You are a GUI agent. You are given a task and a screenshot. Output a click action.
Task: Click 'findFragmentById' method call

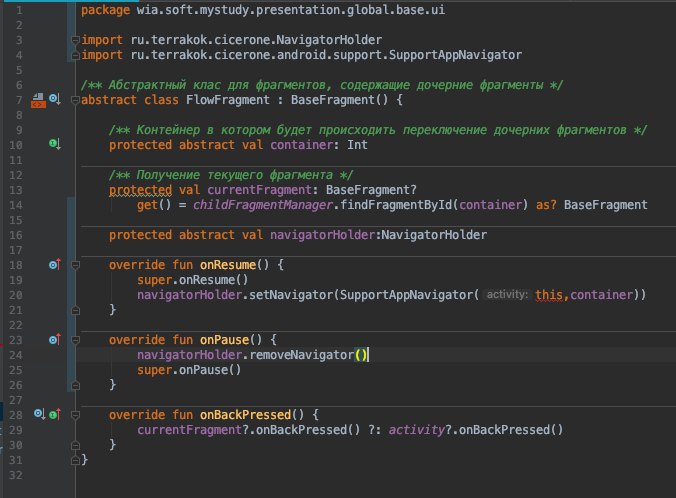pyautogui.click(x=395, y=205)
